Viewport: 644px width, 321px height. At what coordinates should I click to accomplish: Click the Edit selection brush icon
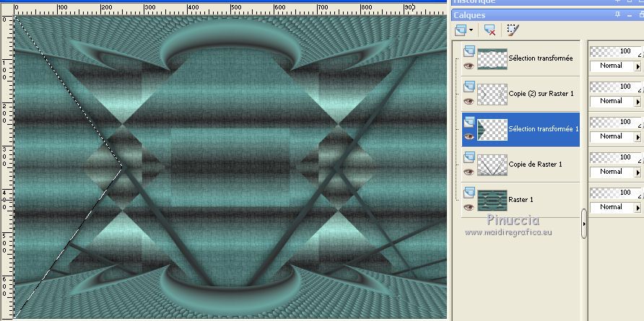coord(513,30)
